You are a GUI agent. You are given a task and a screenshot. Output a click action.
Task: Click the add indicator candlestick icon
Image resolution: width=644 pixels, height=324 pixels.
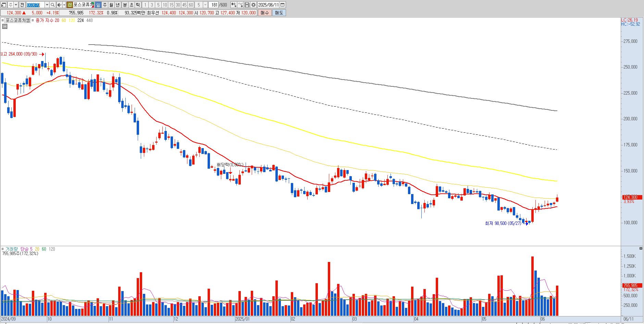pos(234,5)
